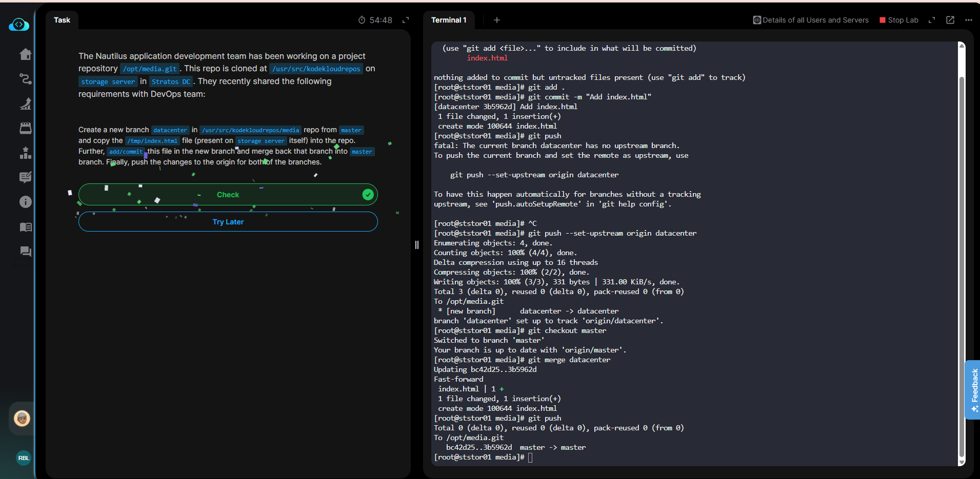This screenshot has width=980, height=479.
Task: Click the notes pencil icon in sidebar
Action: [x=25, y=177]
